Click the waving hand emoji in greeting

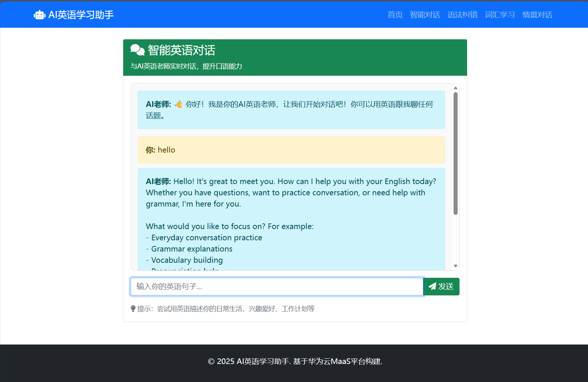(179, 104)
